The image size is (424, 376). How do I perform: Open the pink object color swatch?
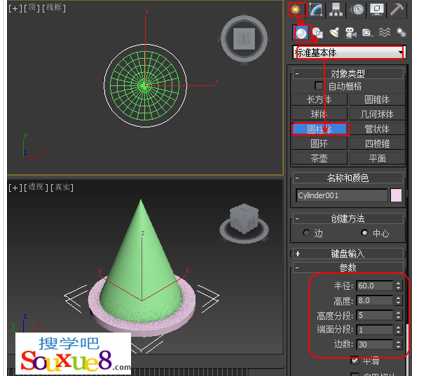coord(396,195)
